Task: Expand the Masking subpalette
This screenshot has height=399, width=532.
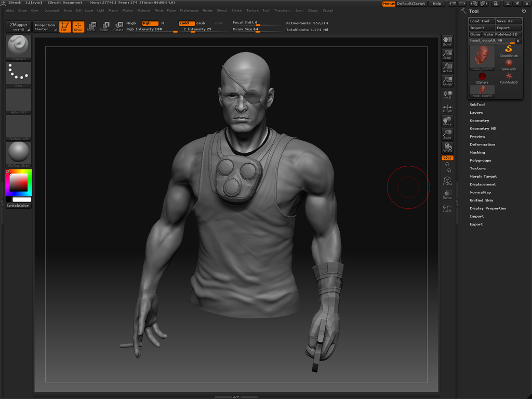Action: point(477,152)
